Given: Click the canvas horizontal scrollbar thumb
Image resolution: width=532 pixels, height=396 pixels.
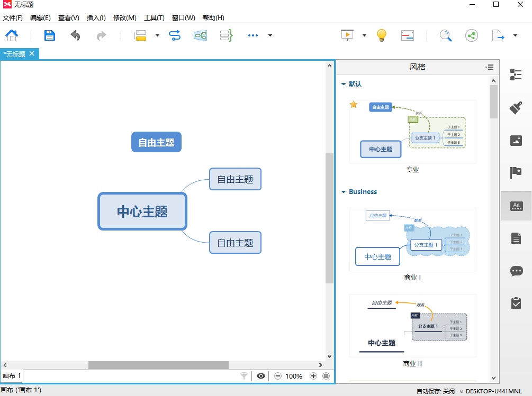Looking at the screenshot, I should [x=158, y=365].
